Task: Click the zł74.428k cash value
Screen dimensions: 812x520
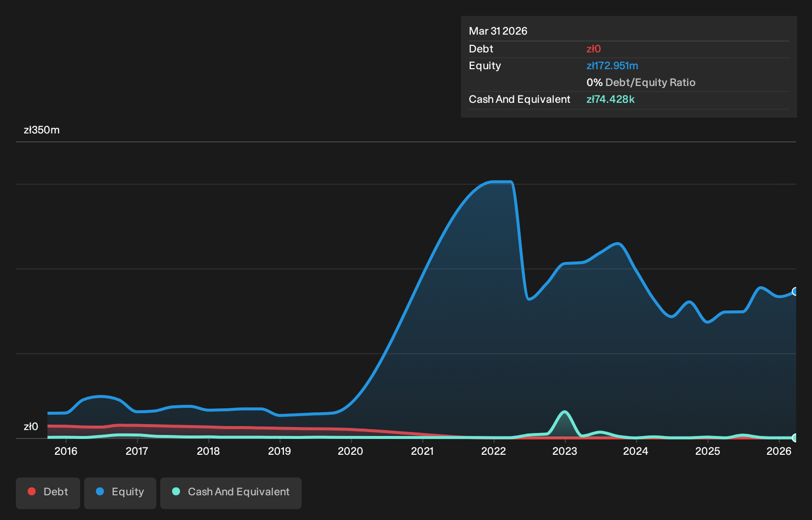Action: 610,99
